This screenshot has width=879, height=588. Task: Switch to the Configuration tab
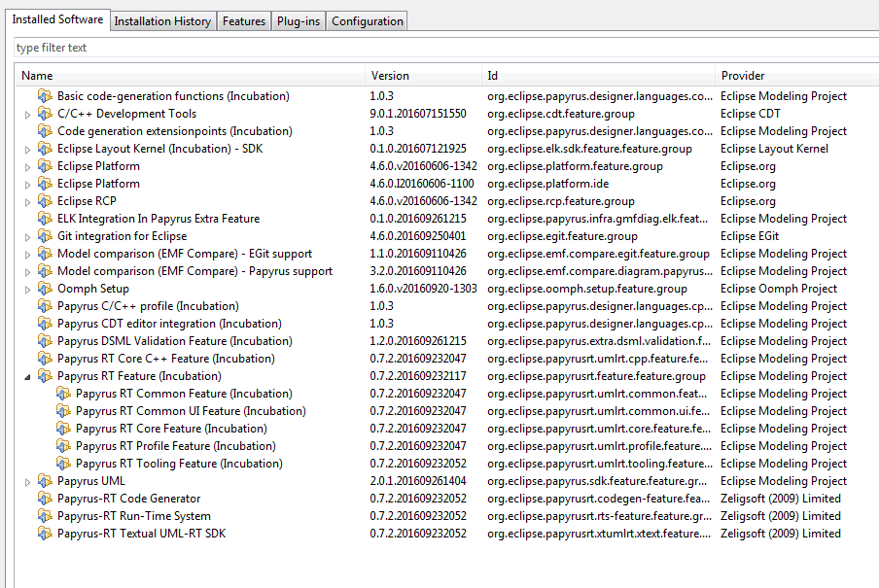click(368, 21)
